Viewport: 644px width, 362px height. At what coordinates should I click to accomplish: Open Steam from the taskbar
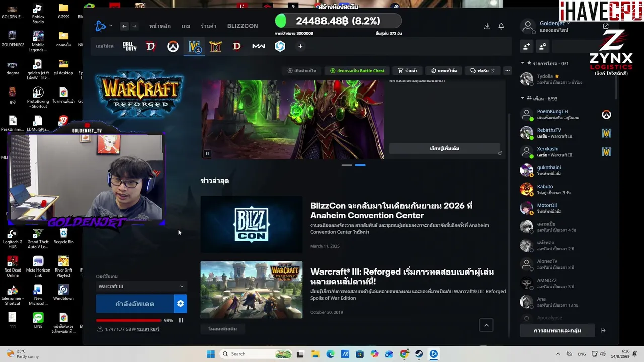coord(419,354)
